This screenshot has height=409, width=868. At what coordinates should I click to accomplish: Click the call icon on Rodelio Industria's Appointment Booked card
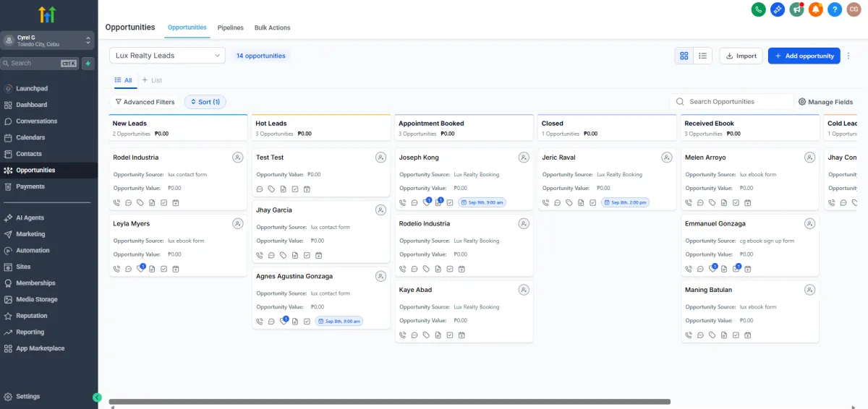[403, 269]
